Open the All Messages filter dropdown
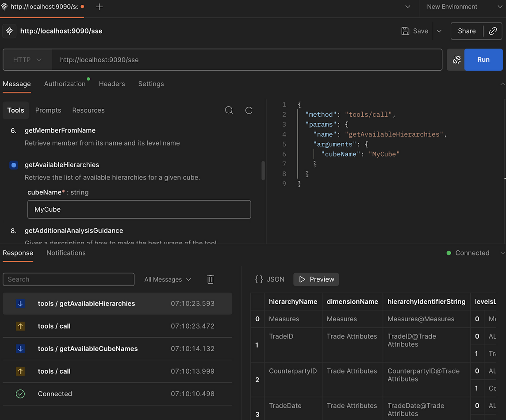The height and width of the screenshot is (420, 506). (168, 279)
